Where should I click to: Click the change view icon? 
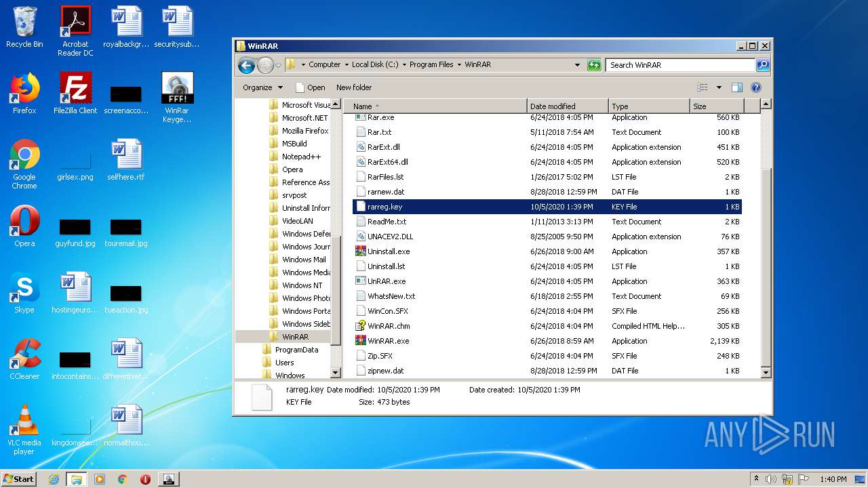click(x=703, y=87)
